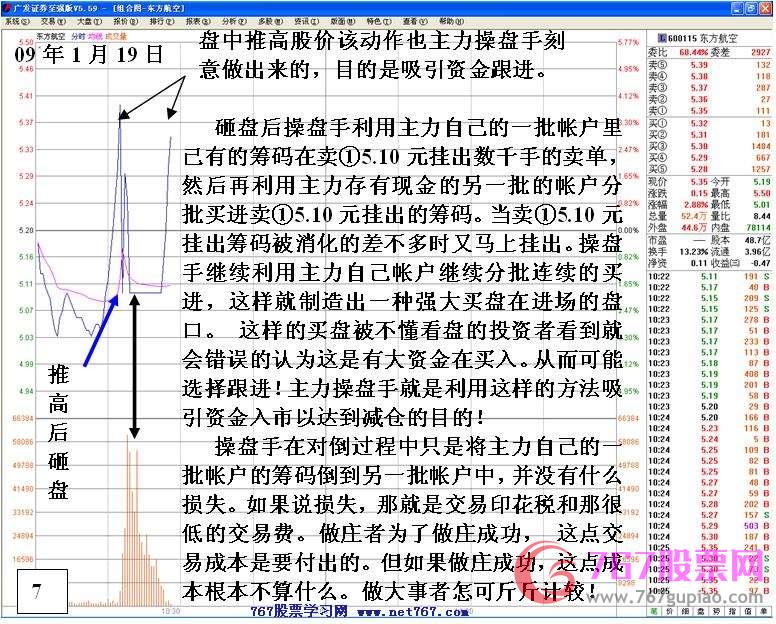Image resolution: width=776 pixels, height=624 pixels.
Task: Click the 卖③ 5.37 order row
Action: coord(710,88)
